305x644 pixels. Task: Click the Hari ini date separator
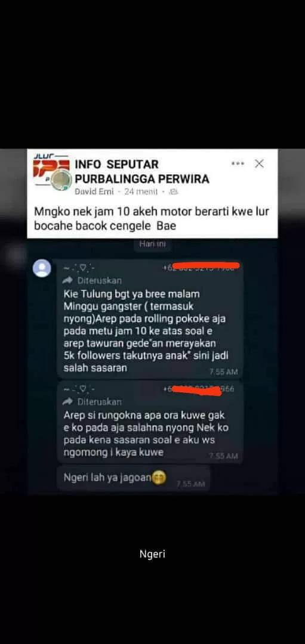coord(152,244)
